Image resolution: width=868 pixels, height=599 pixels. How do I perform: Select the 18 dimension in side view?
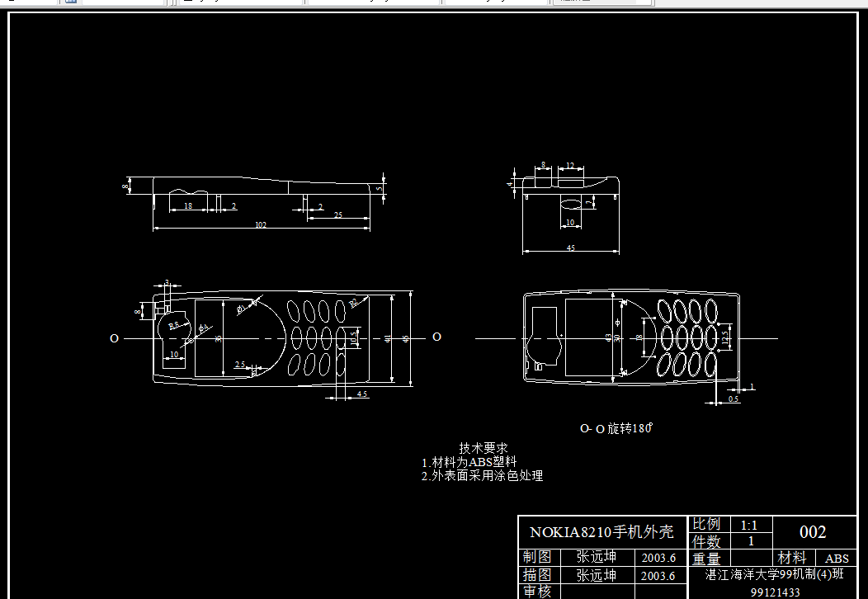(188, 206)
